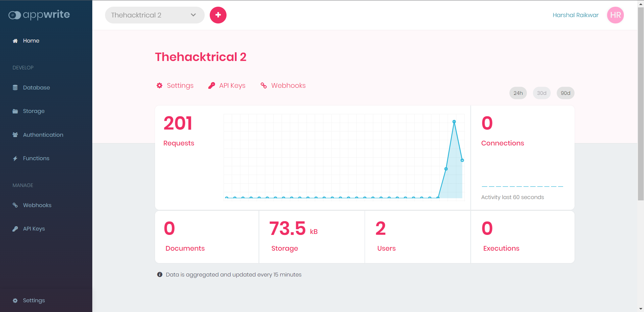Open Settings at sidebar bottom

click(x=34, y=301)
